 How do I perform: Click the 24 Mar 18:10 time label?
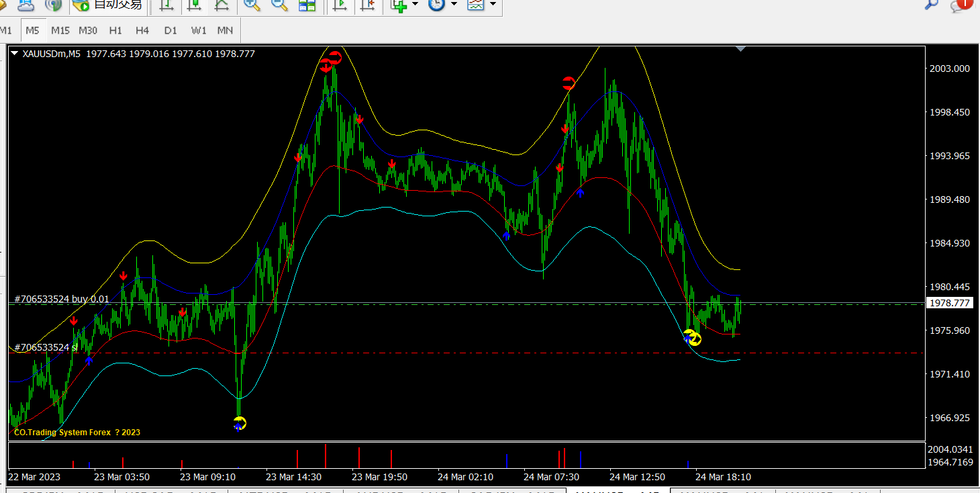tap(723, 477)
